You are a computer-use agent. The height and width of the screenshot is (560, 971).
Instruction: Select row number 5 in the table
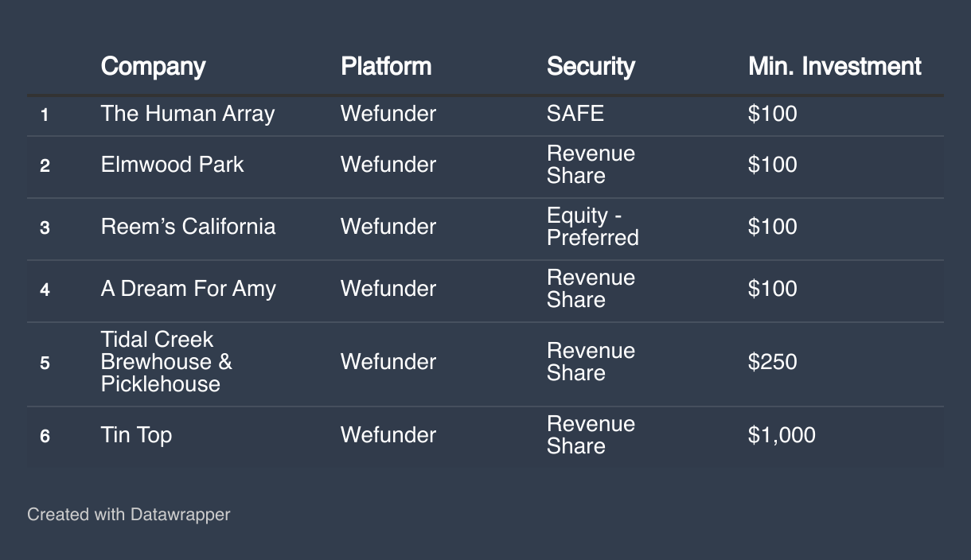pyautogui.click(x=45, y=363)
